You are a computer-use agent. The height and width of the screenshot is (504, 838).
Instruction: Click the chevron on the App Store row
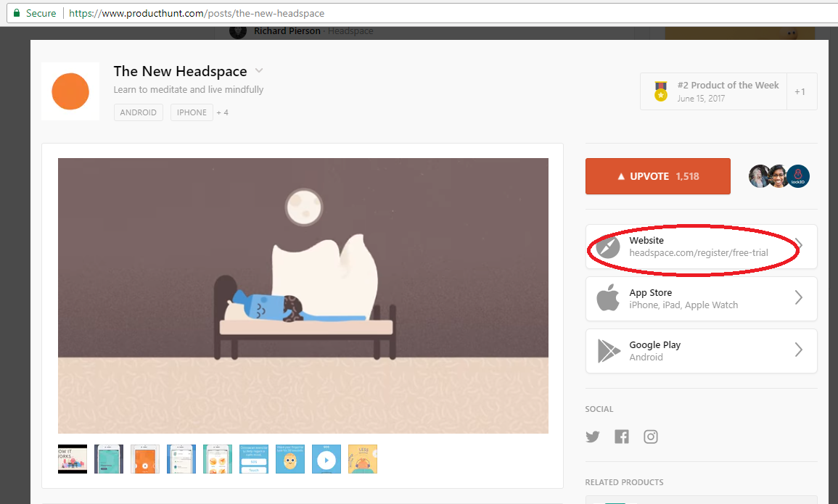pos(798,297)
